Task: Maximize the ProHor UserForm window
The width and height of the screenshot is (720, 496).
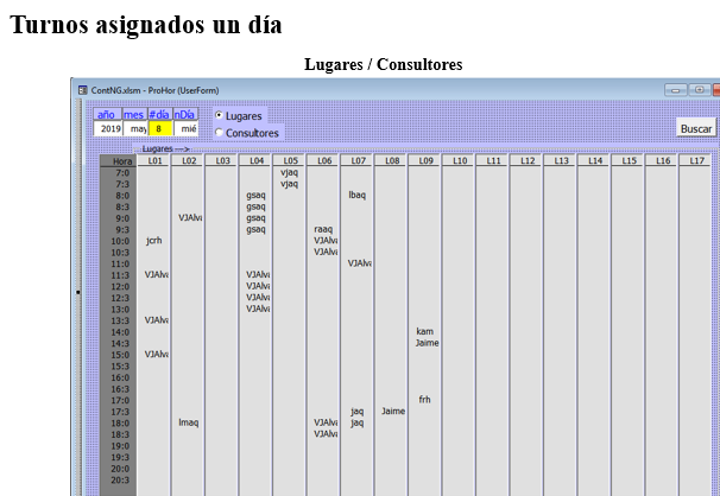Action: pyautogui.click(x=699, y=90)
